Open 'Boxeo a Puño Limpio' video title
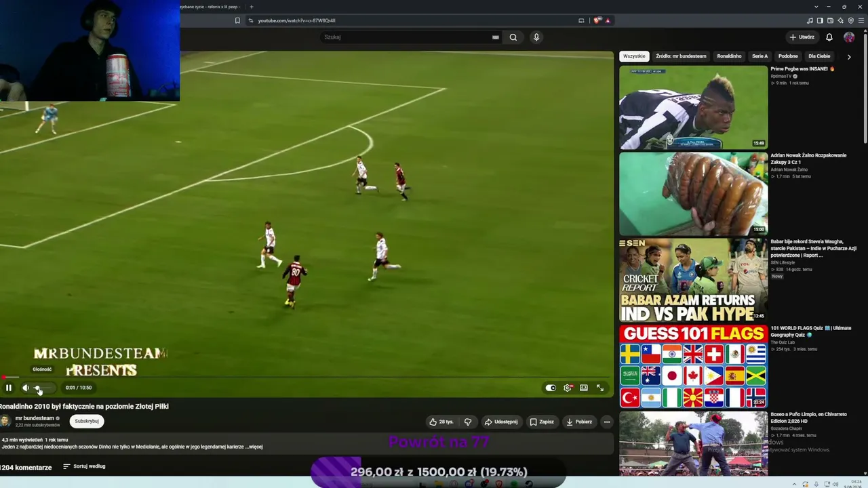Screen dimensions: 868x488 tap(809, 418)
